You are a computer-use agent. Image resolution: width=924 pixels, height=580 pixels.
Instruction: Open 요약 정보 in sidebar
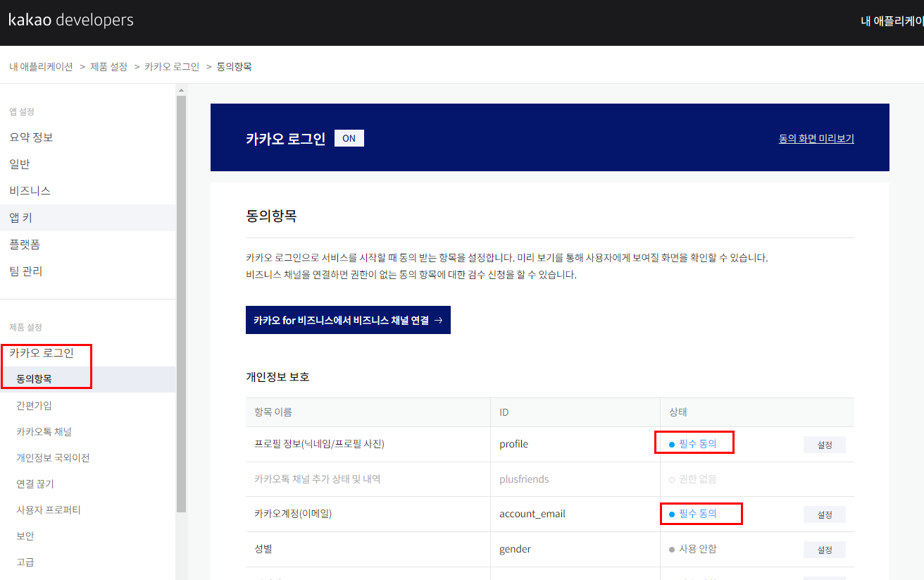(87, 137)
